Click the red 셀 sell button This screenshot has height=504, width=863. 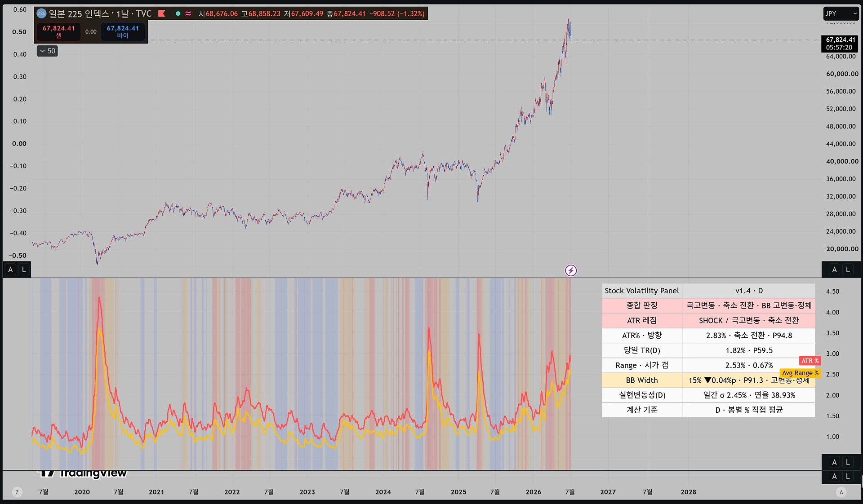(59, 31)
